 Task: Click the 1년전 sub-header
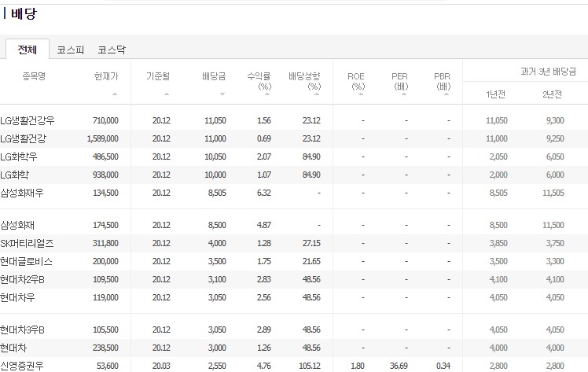[x=495, y=94]
